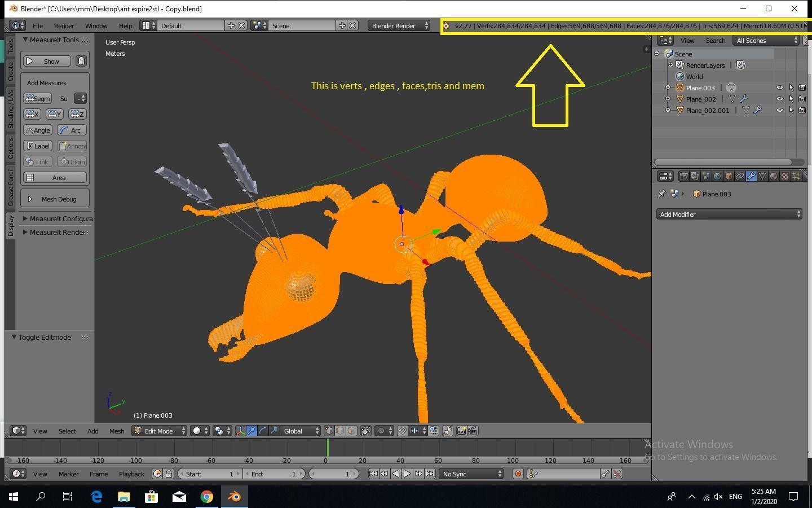This screenshot has width=812, height=508.
Task: Select the Object Data properties tab
Action: (x=763, y=176)
